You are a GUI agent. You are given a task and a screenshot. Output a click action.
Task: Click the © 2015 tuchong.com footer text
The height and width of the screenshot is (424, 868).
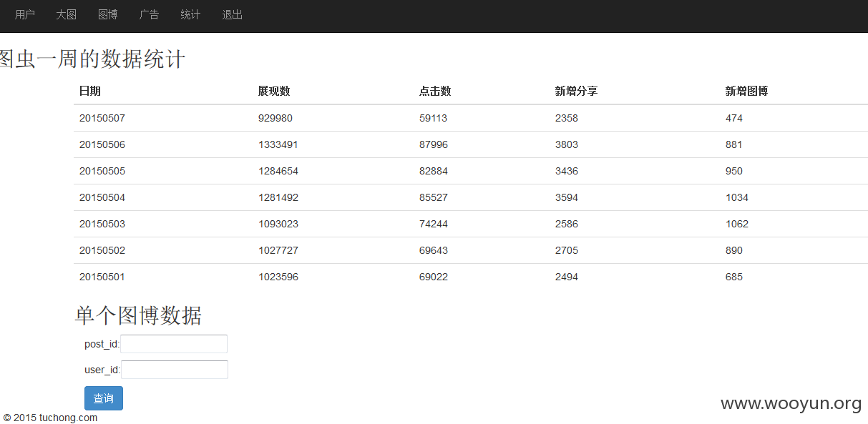point(50,418)
